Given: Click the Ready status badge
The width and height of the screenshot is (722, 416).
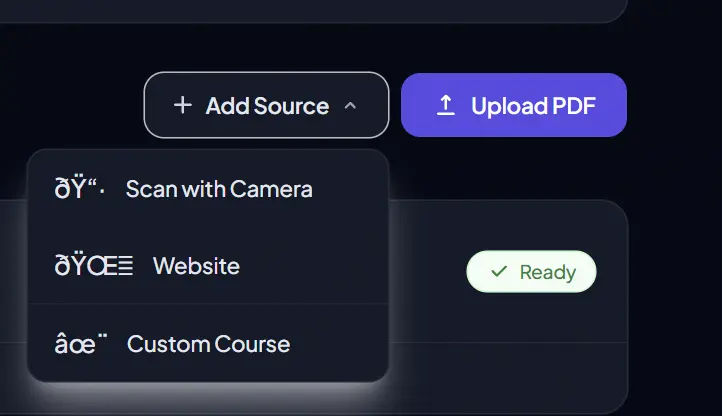Looking at the screenshot, I should pyautogui.click(x=531, y=271).
